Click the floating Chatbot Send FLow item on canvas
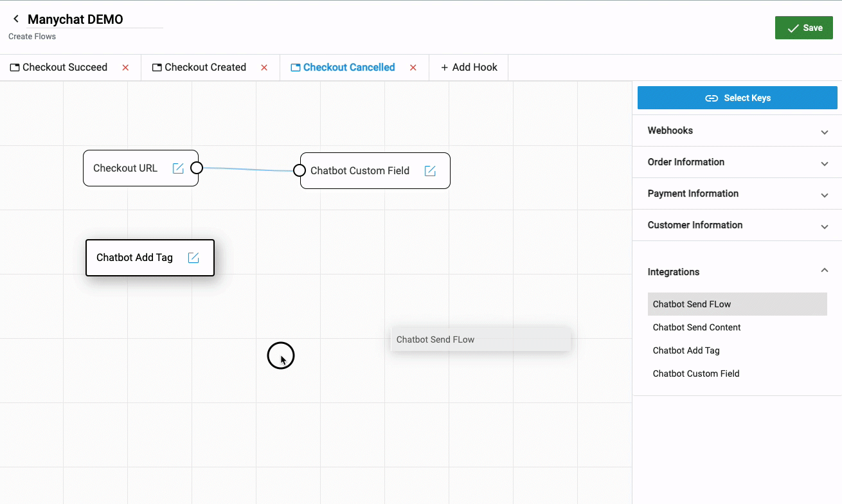The width and height of the screenshot is (842, 504). pos(481,339)
